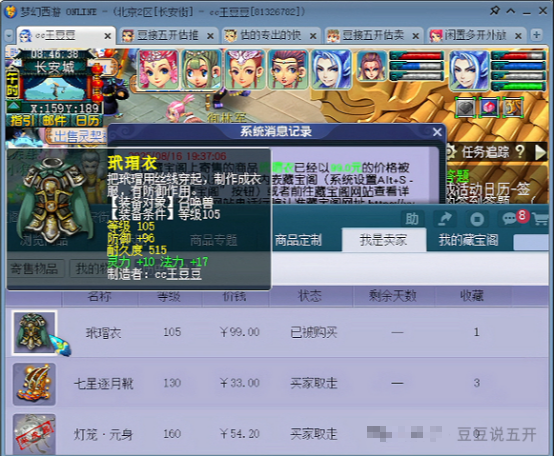
Task: Click the player's blue mana bar
Action: pos(518,65)
